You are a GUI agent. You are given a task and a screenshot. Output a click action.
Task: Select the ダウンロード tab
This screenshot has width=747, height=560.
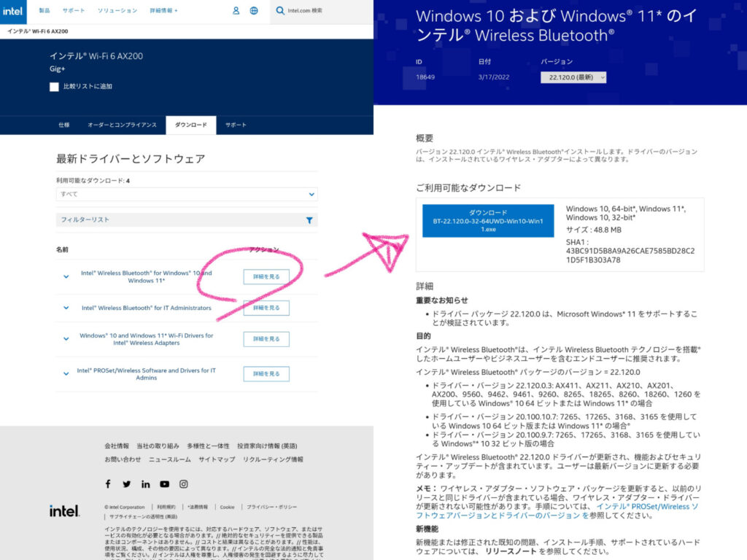(191, 125)
